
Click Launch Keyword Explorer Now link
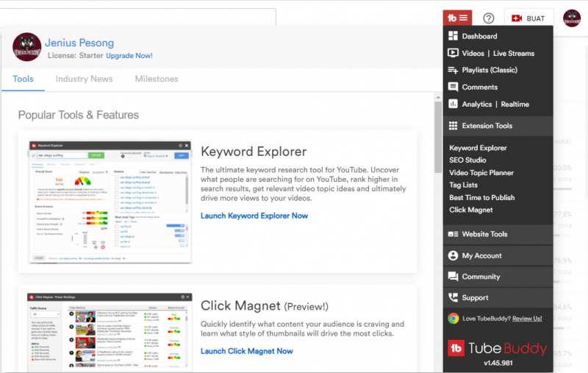254,216
